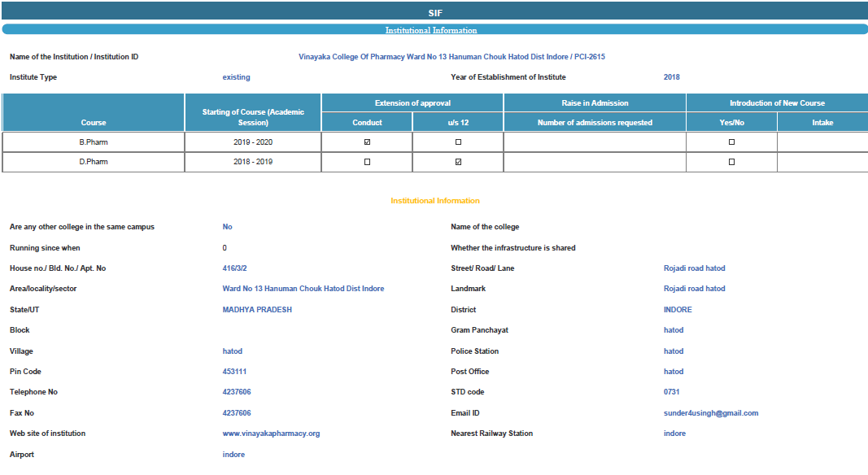Click Fax No value 4237606
The width and height of the screenshot is (868, 475).
[x=237, y=413]
